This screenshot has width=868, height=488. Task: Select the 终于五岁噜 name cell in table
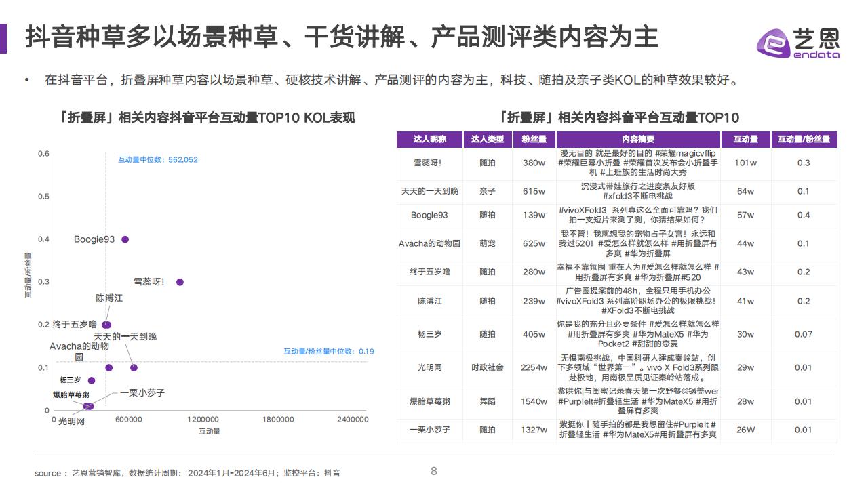429,272
